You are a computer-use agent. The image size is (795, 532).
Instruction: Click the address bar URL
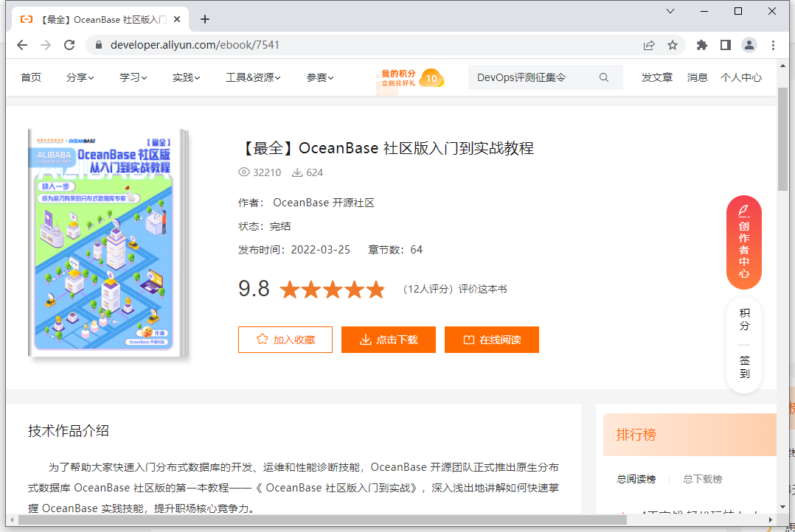195,45
